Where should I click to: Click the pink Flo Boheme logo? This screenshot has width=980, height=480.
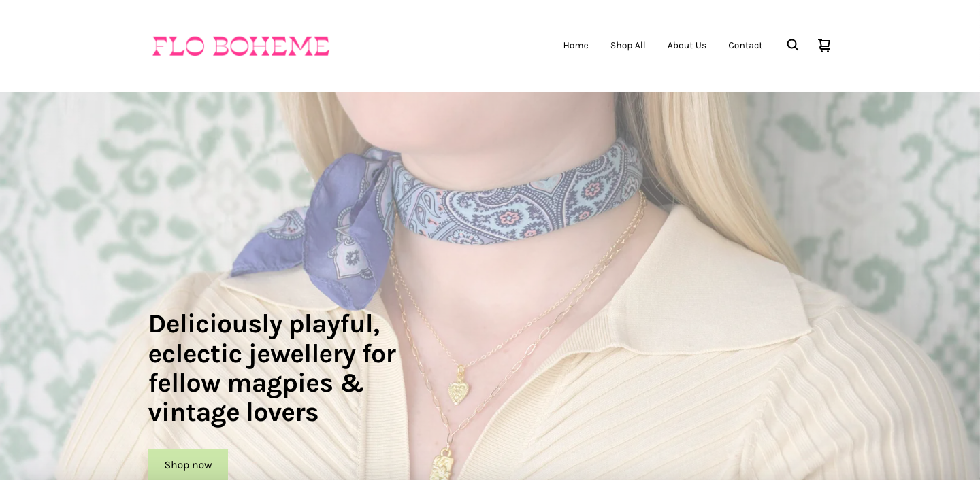point(241,46)
